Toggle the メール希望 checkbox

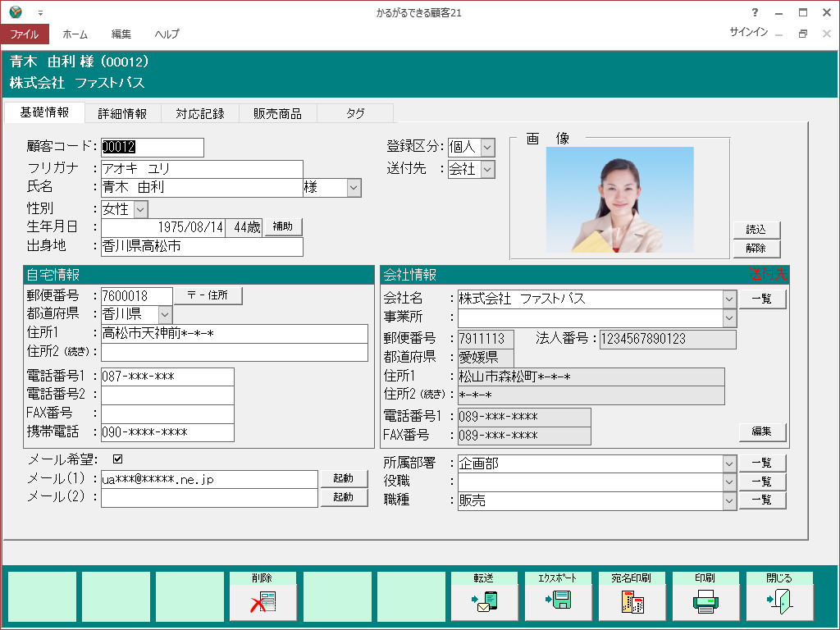tap(117, 459)
